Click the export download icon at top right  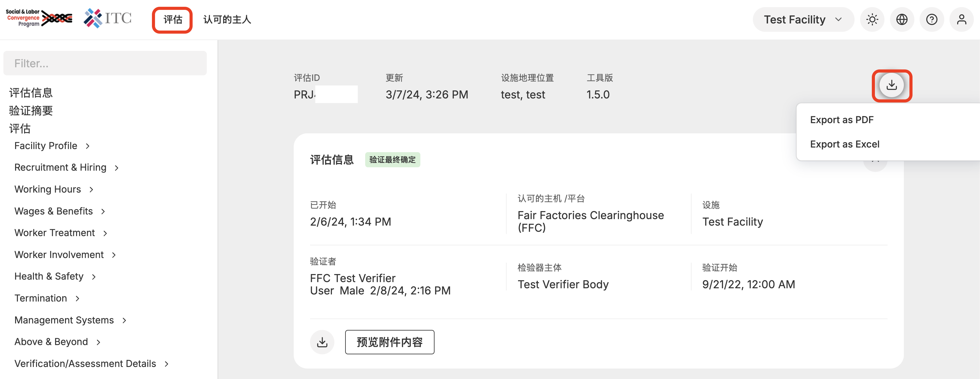[891, 85]
